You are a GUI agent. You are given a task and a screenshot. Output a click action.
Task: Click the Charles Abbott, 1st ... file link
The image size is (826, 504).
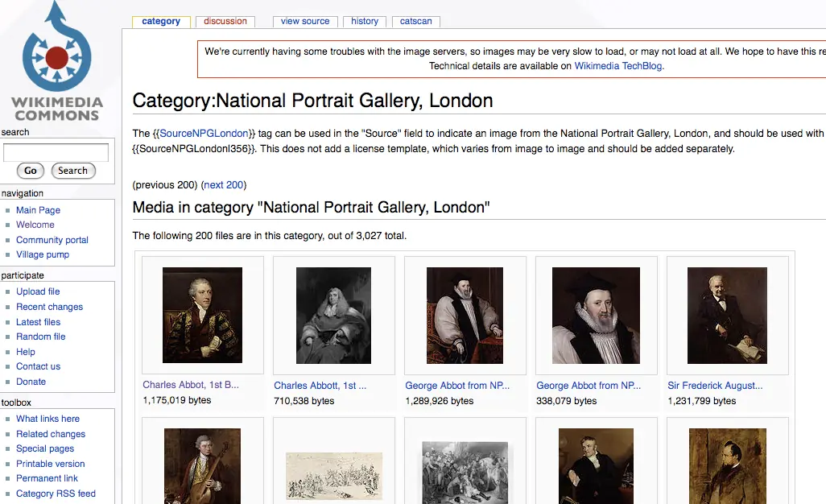[x=320, y=386]
